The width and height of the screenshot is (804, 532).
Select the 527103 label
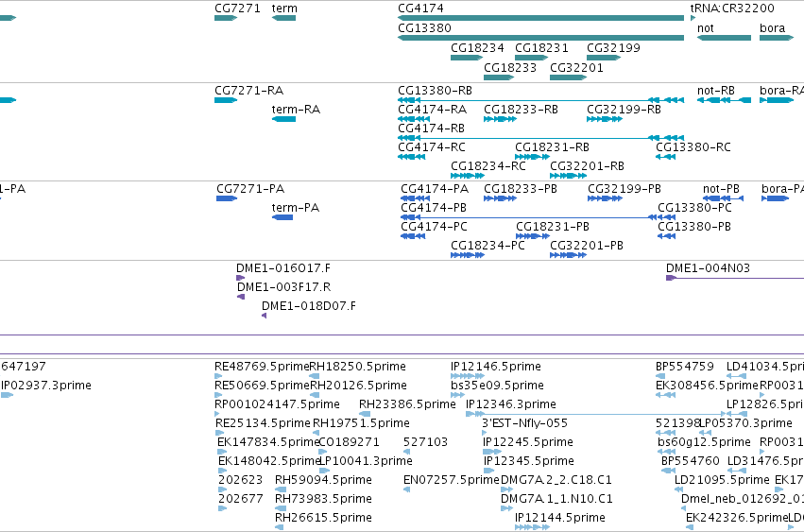pos(425,443)
